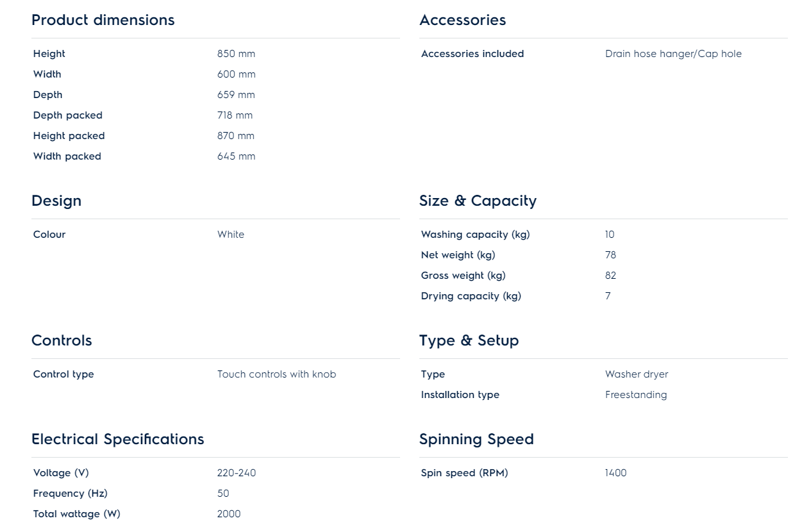The image size is (811, 532).
Task: Click the Gross weight value 82
Action: click(610, 276)
